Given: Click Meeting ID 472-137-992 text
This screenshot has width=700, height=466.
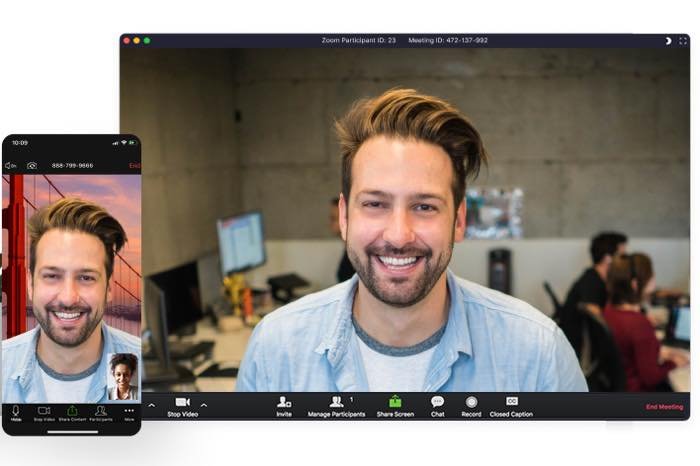Looking at the screenshot, I should click(x=448, y=40).
